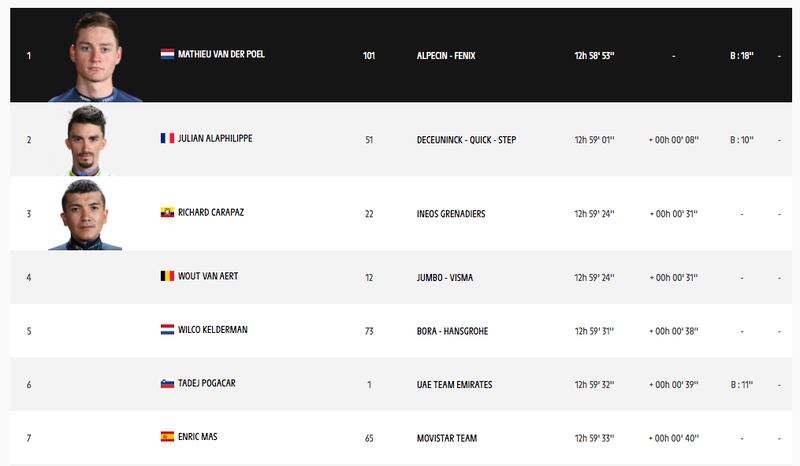Open Richard Carapaz's rider photo
This screenshot has width=800, height=466.
click(85, 214)
